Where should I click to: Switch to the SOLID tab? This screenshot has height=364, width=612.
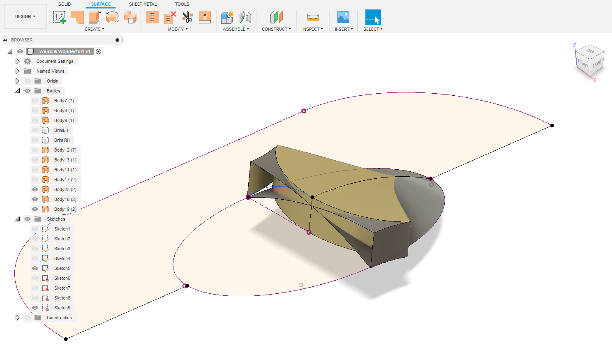pyautogui.click(x=65, y=4)
